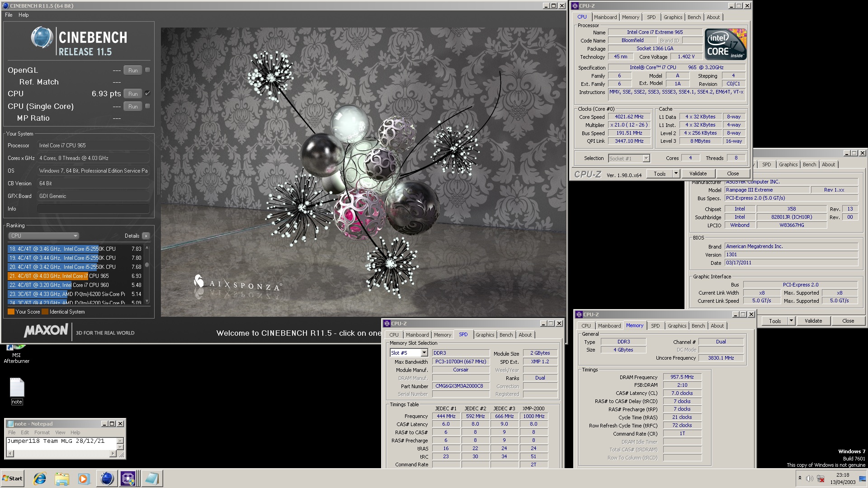Expand Tools dropdown arrow in Mainboard window
The image size is (868, 488).
pyautogui.click(x=791, y=321)
